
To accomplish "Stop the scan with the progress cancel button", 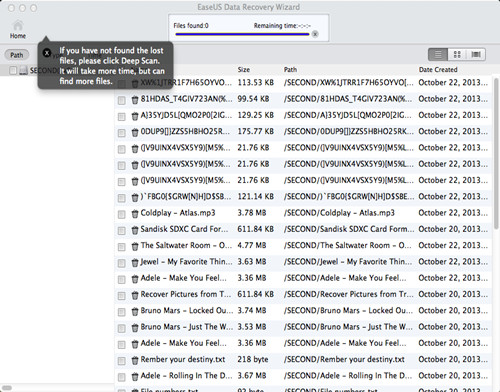I will [315, 34].
